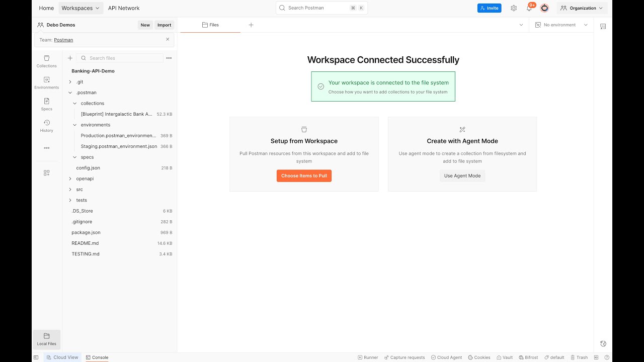Collapse the specs folder
The width and height of the screenshot is (644, 362).
75,157
